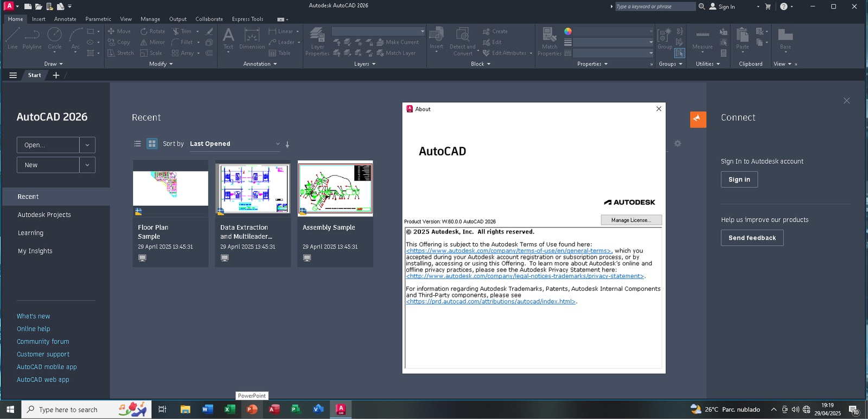
Task: Switch recent files to grid view
Action: [x=152, y=144]
